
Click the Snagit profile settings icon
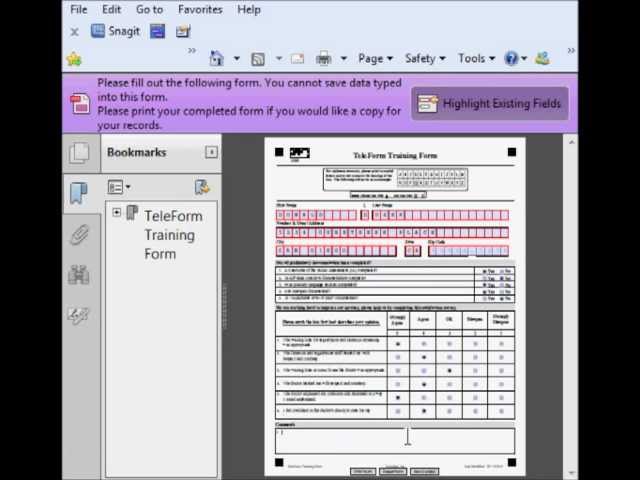(x=183, y=31)
